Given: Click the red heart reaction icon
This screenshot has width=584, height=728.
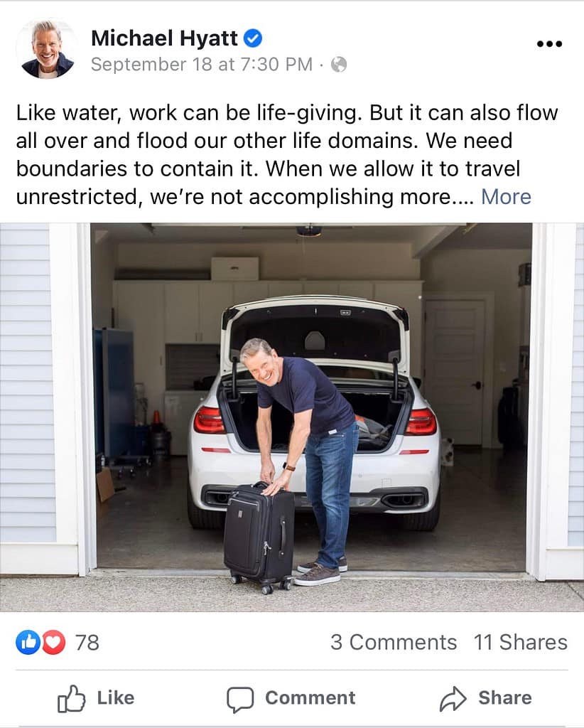Looking at the screenshot, I should pyautogui.click(x=54, y=643).
